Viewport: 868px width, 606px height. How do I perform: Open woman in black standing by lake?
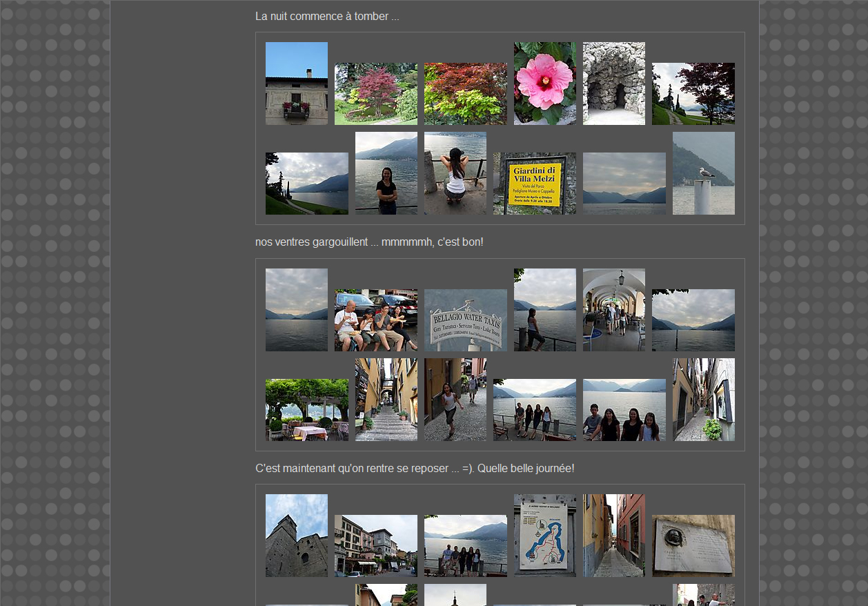pos(386,173)
